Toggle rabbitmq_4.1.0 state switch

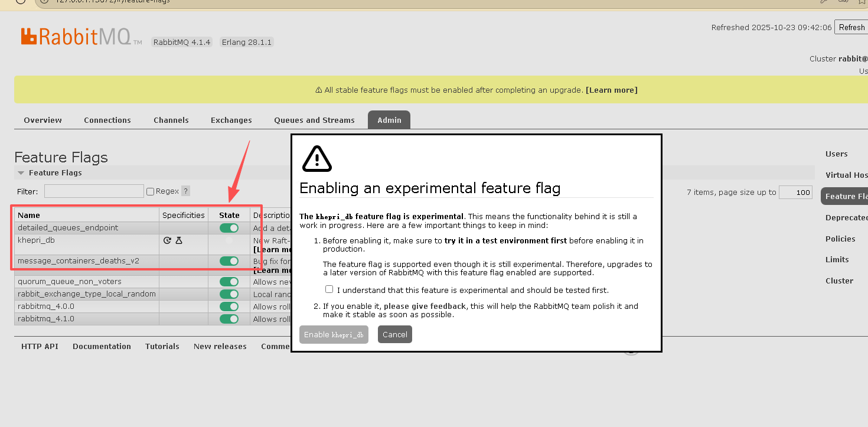click(x=229, y=319)
